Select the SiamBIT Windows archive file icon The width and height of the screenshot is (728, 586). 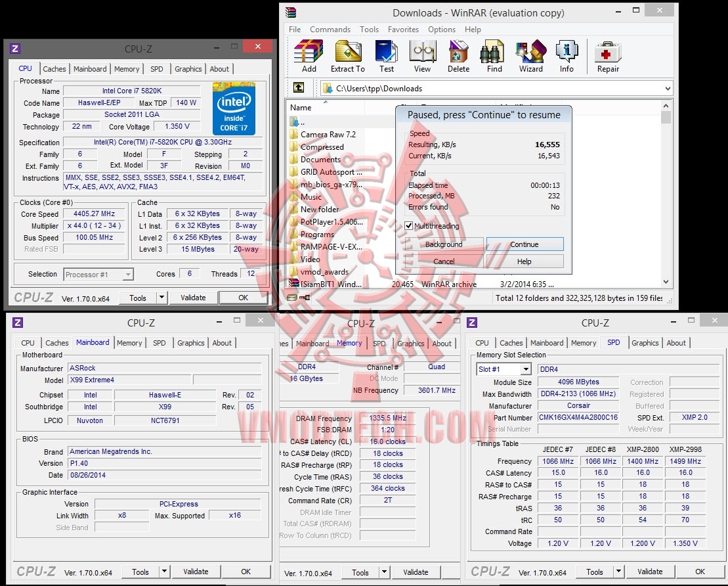tap(293, 283)
